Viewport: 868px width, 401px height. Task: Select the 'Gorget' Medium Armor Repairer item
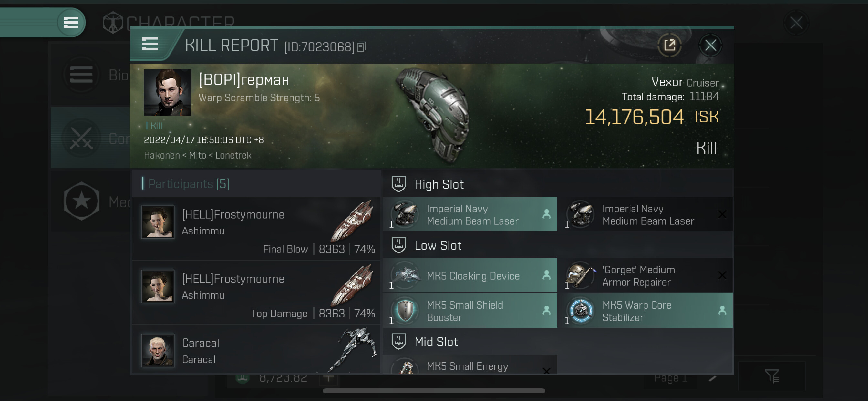pyautogui.click(x=646, y=275)
